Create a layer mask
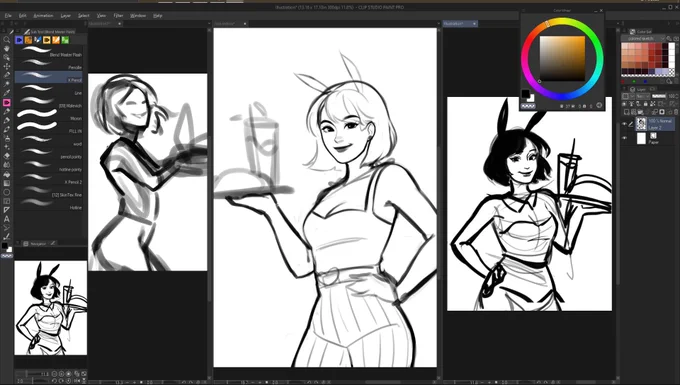 tap(662, 112)
